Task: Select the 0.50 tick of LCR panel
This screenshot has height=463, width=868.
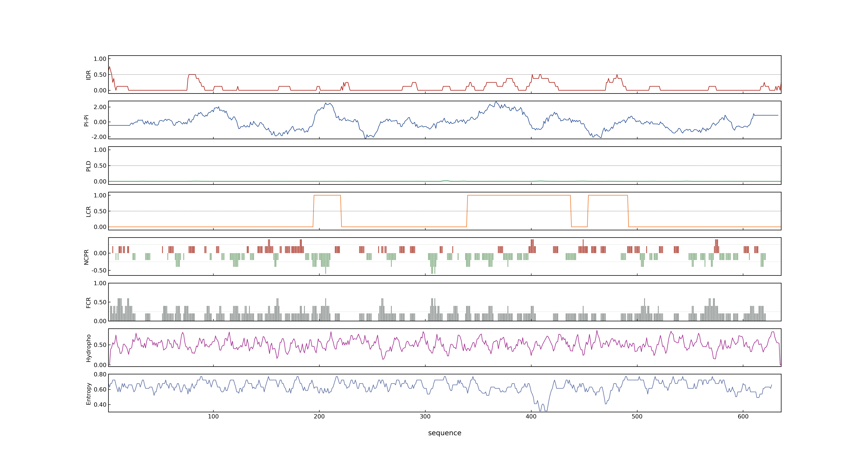Action: (100, 211)
